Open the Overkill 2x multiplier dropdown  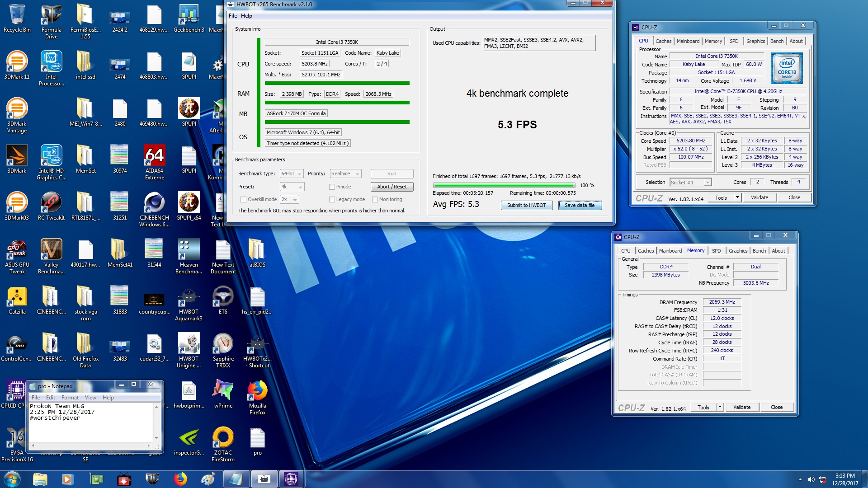[289, 199]
